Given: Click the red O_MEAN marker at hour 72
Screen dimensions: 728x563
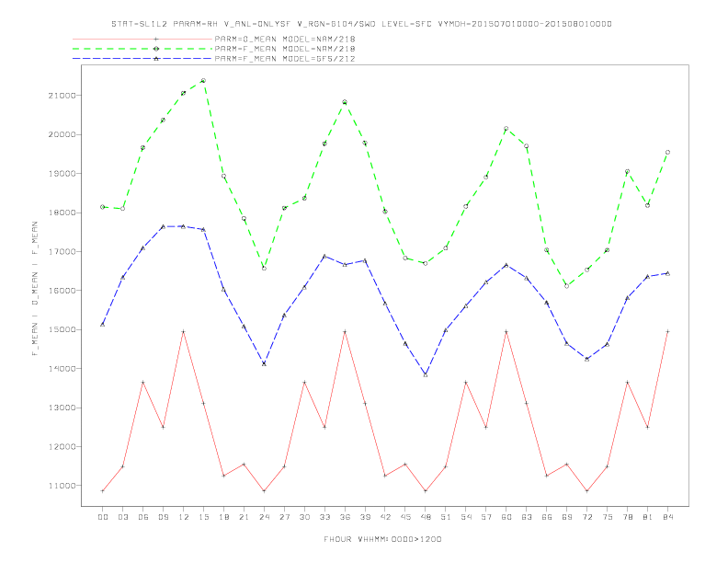Looking at the screenshot, I should click(586, 491).
